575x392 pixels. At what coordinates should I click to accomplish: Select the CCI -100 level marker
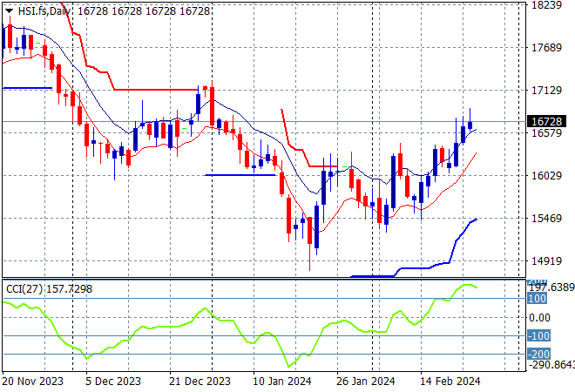[x=538, y=336]
